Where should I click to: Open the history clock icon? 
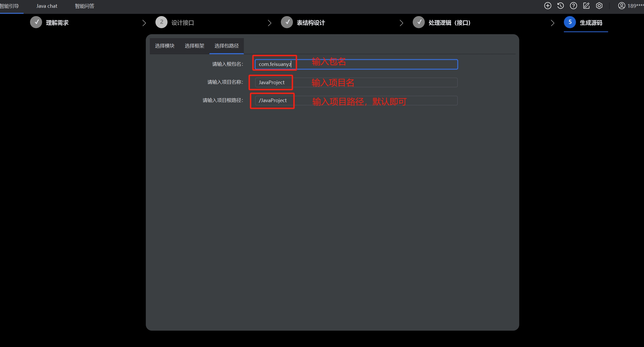tap(560, 6)
